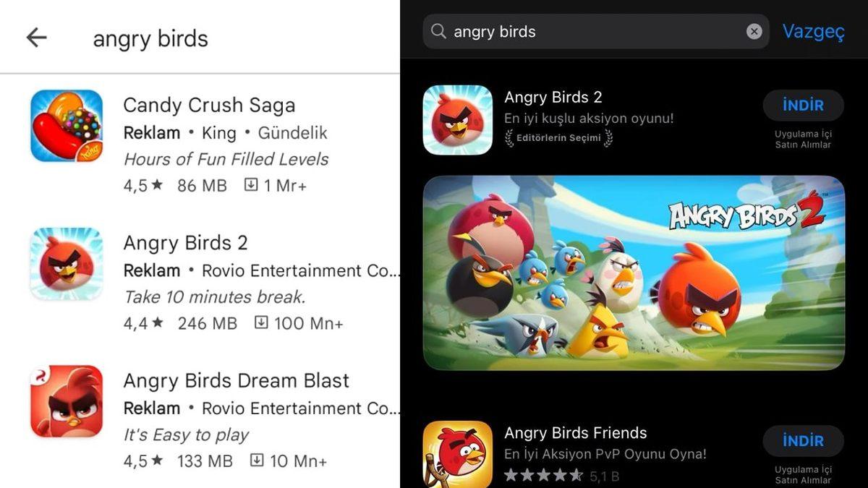Click the Play Store 'angry birds' search text
The image size is (868, 488).
tap(150, 38)
